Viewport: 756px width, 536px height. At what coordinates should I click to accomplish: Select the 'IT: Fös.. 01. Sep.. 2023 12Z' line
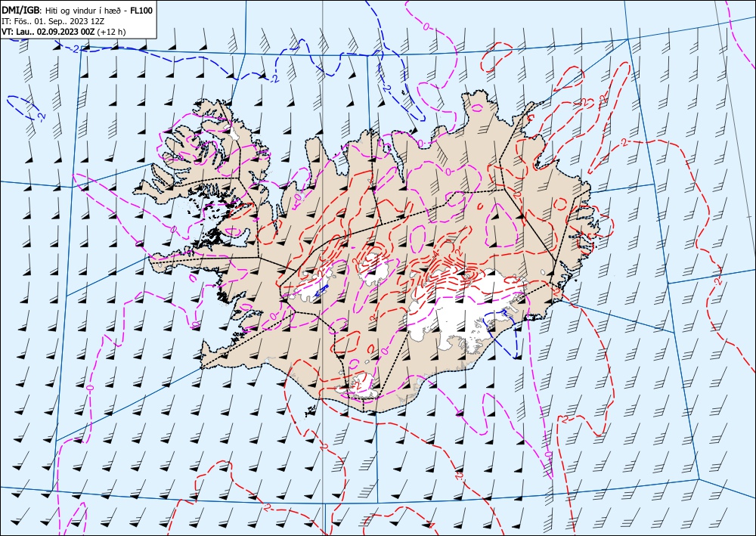click(53, 21)
